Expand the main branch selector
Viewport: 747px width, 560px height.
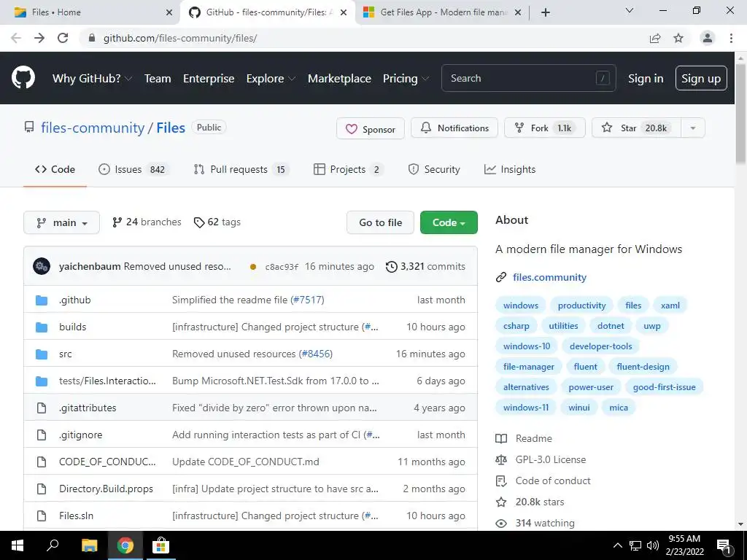click(x=61, y=222)
